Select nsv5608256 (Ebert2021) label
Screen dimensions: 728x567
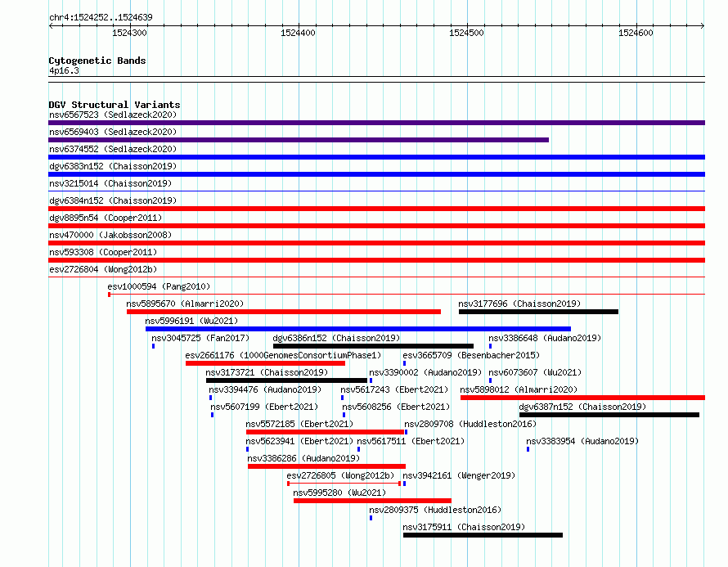pyautogui.click(x=396, y=407)
